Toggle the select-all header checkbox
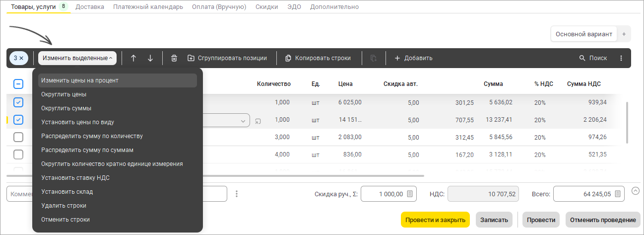Screen dimensions: 644x235 18,84
